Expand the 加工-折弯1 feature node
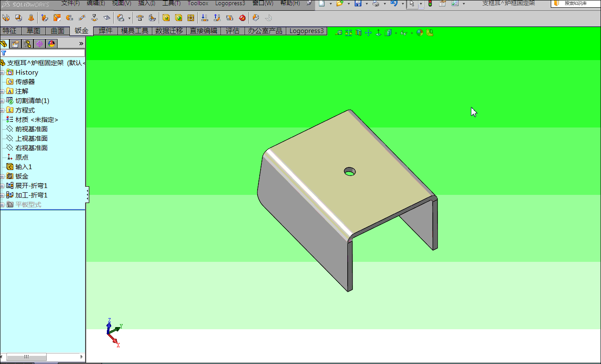601x364 pixels. click(2, 195)
